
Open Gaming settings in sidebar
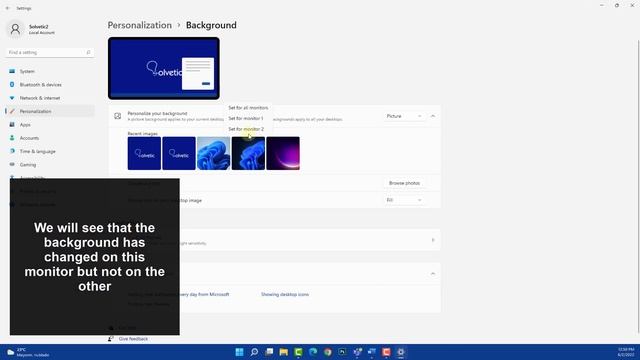(50, 164)
